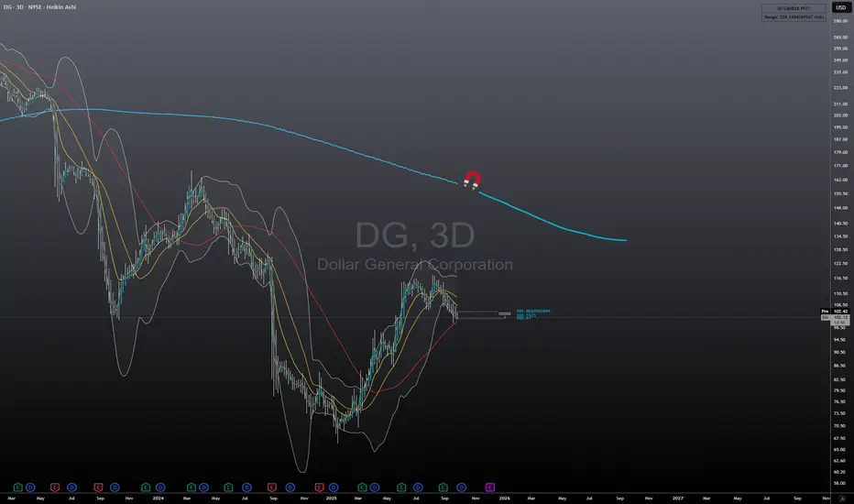The image size is (854, 504).
Task: Select the Range ticks table cell
Action: point(794,16)
